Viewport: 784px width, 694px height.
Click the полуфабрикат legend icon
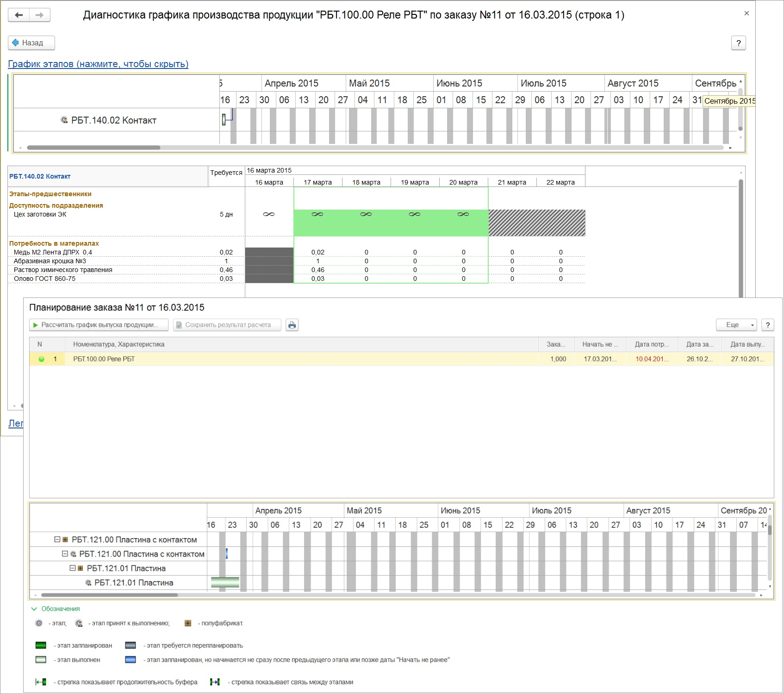click(x=188, y=623)
